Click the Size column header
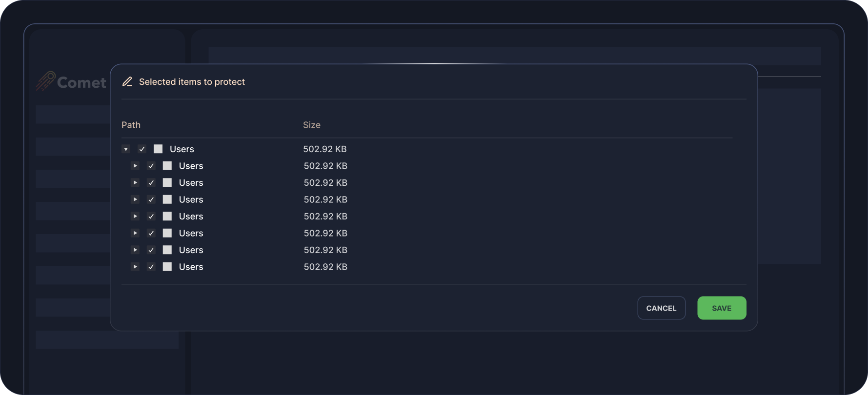 coord(311,125)
